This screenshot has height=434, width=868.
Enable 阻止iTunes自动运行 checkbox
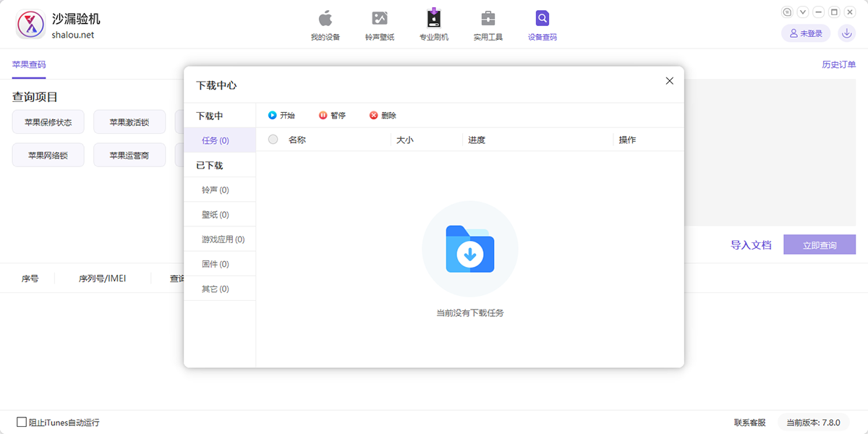click(22, 422)
